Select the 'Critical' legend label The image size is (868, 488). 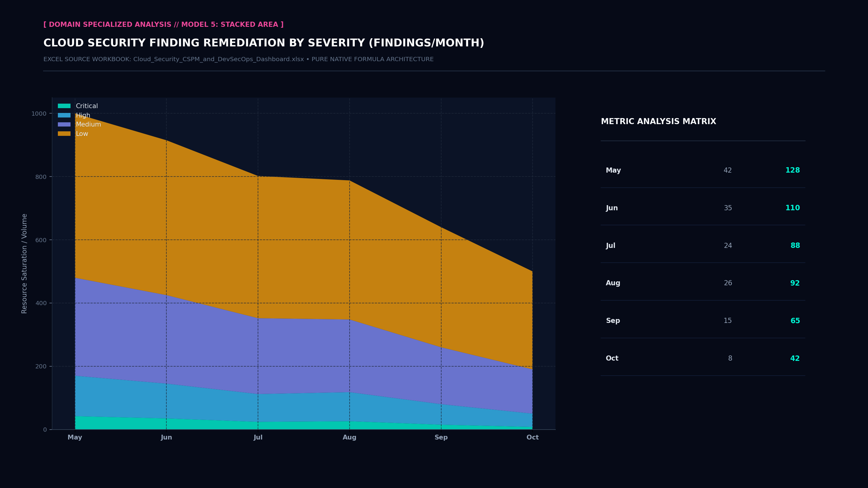pos(86,106)
